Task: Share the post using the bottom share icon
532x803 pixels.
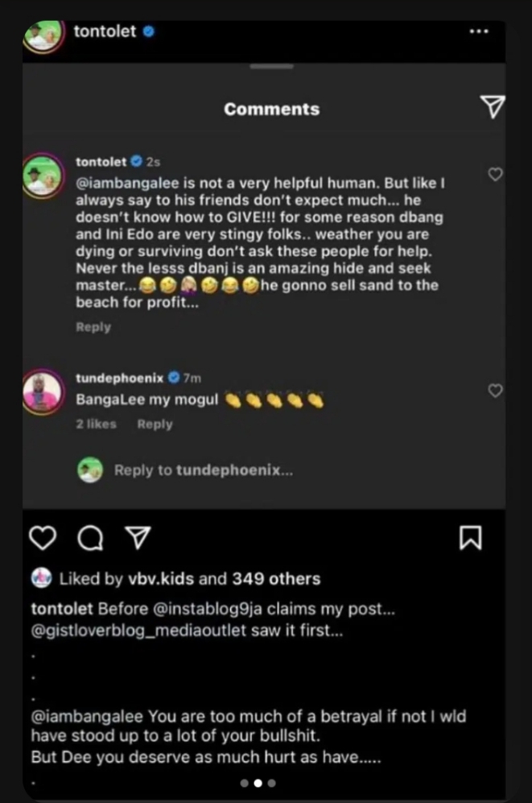Action: pyautogui.click(x=138, y=538)
